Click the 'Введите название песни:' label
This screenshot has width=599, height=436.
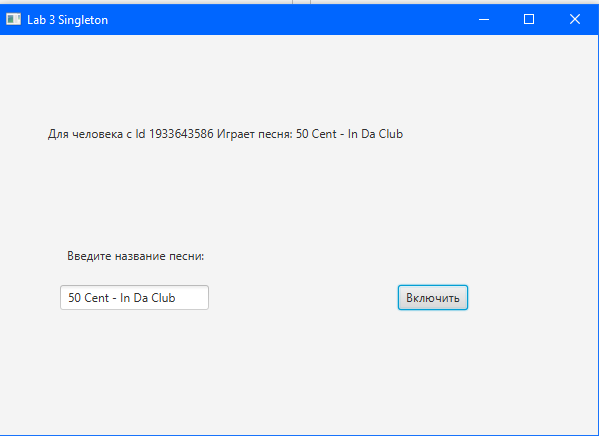[136, 256]
